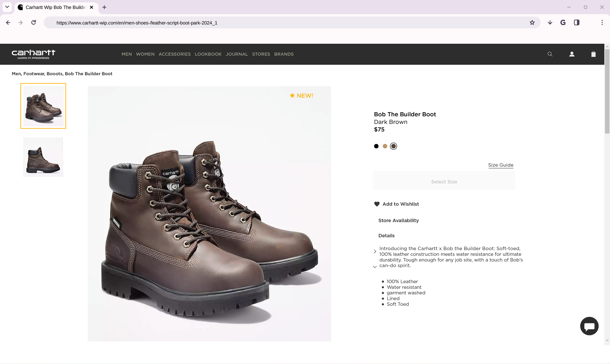Open the browser side panel icon
The image size is (610, 364).
pyautogui.click(x=577, y=23)
